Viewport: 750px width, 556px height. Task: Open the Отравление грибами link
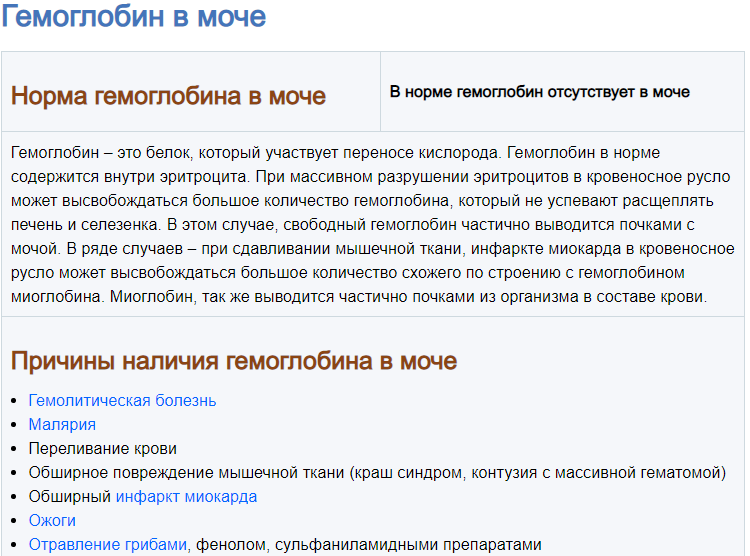pyautogui.click(x=108, y=545)
